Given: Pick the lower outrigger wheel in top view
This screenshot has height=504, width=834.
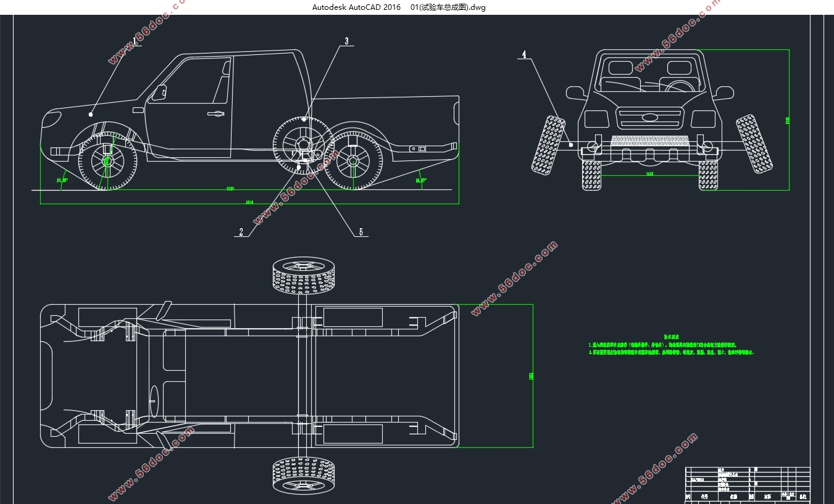Looking at the screenshot, I should [x=304, y=476].
